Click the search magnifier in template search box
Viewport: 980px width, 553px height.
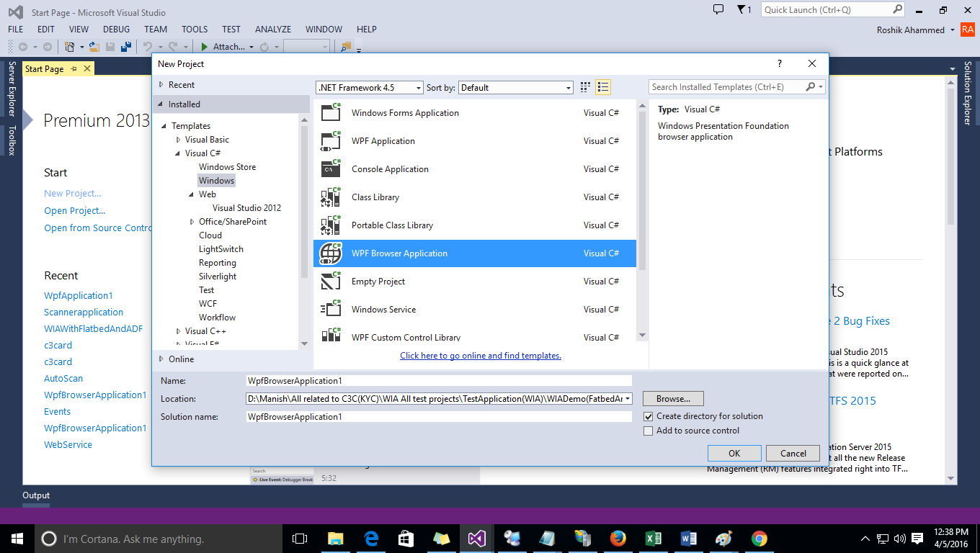point(811,86)
